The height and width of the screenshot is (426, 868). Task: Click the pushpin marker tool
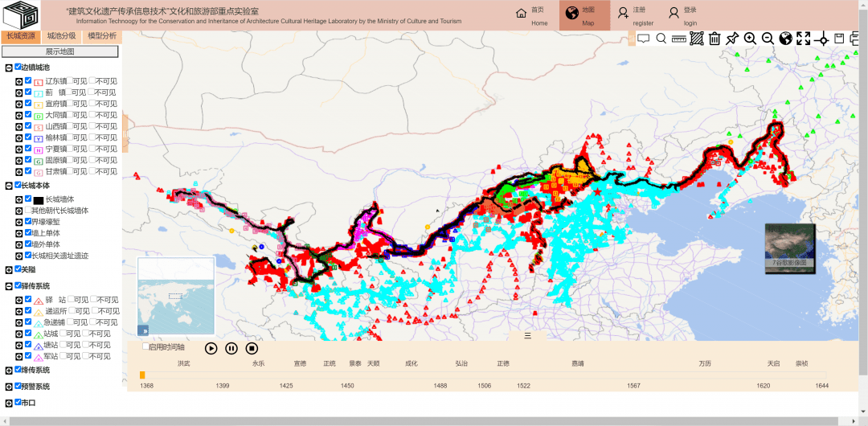coord(731,39)
